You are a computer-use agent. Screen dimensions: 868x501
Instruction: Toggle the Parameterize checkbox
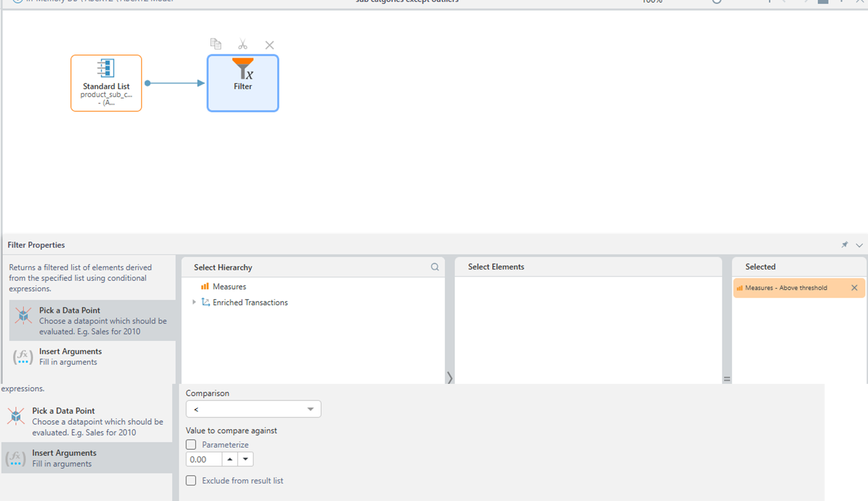click(191, 444)
